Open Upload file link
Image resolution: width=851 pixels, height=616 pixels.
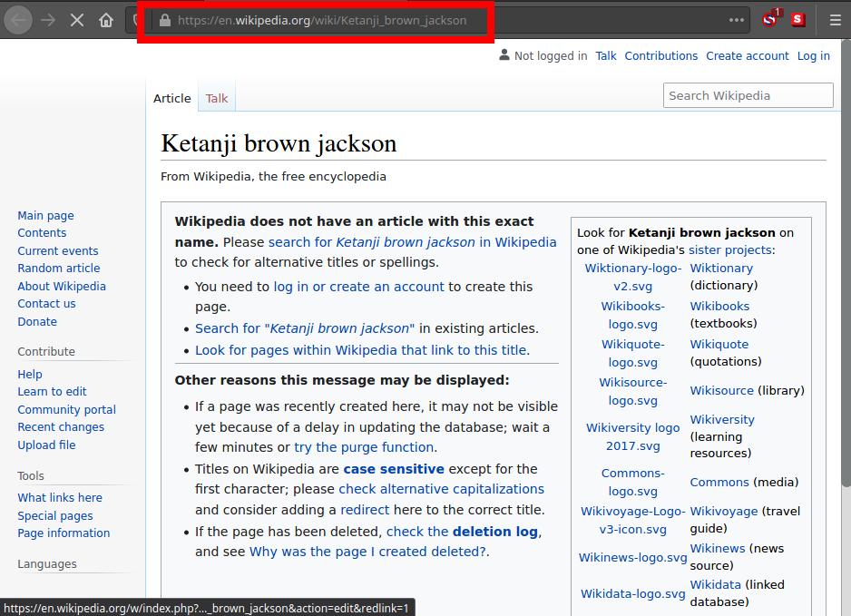point(46,445)
